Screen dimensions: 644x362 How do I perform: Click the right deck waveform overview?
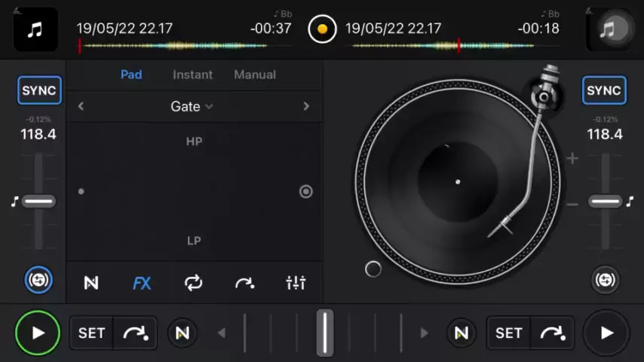tap(443, 46)
